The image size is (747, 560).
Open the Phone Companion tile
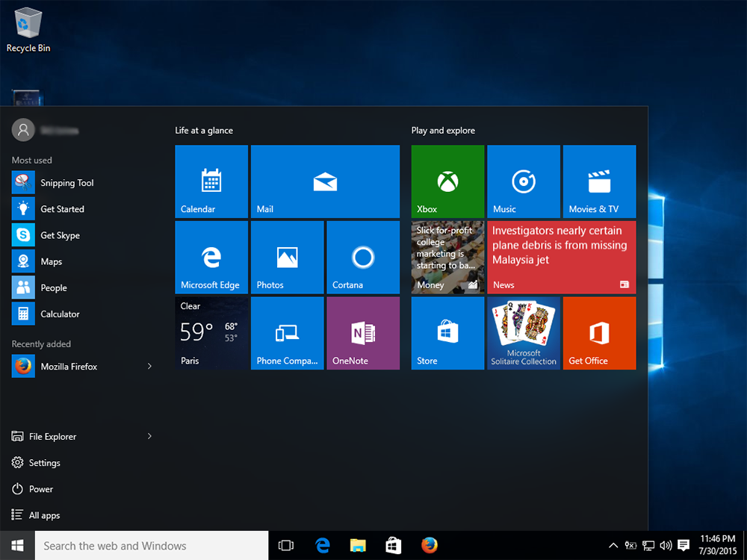point(288,333)
